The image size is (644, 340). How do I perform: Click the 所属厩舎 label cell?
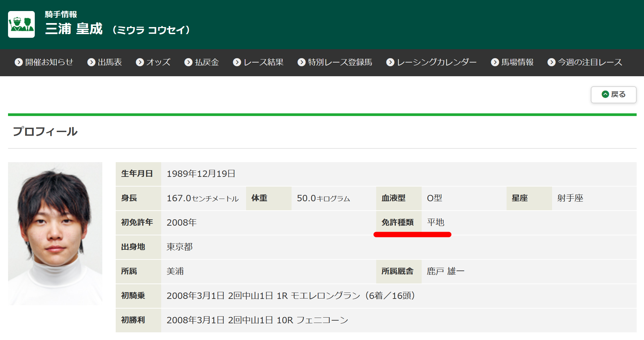coord(399,271)
